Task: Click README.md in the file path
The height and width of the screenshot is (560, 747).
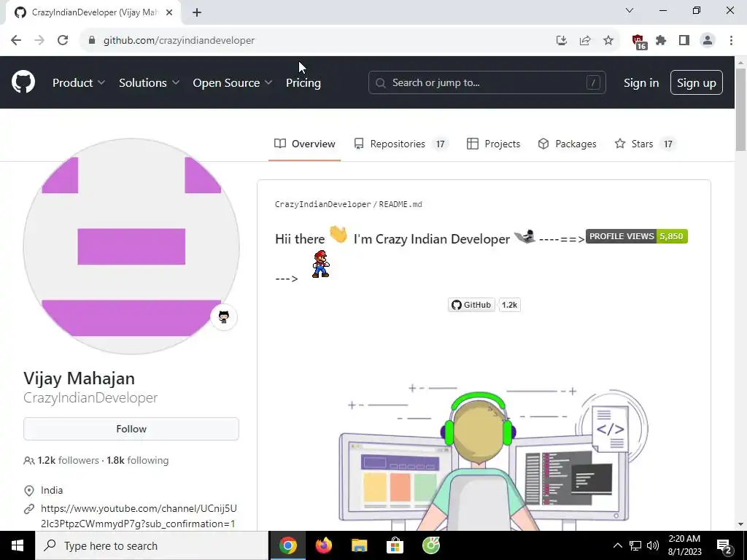Action: [x=400, y=204]
